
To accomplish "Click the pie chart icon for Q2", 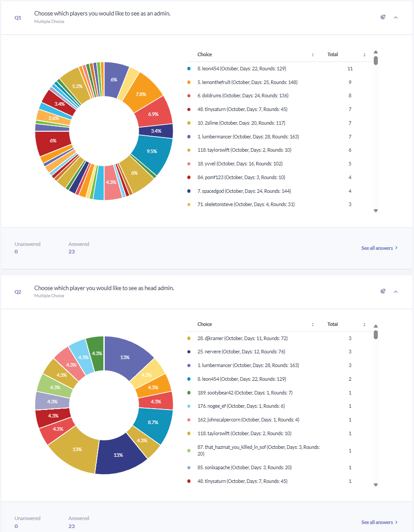I will click(x=383, y=291).
